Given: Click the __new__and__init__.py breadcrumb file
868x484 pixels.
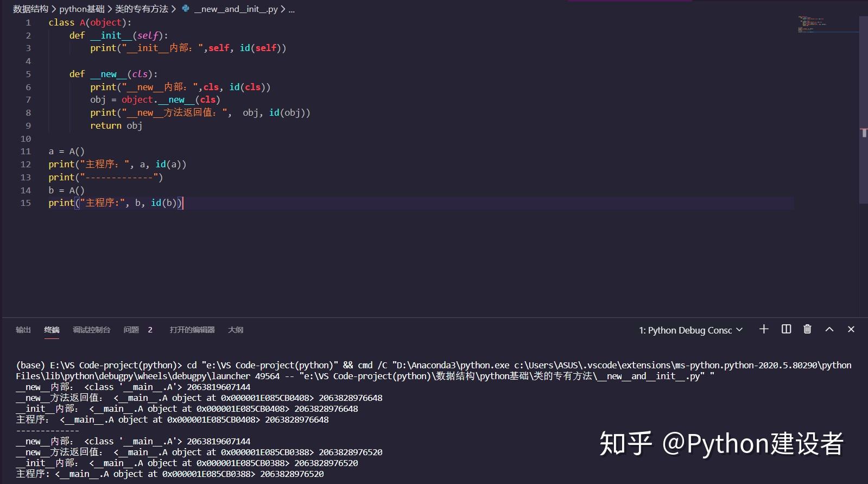Looking at the screenshot, I should [236, 9].
